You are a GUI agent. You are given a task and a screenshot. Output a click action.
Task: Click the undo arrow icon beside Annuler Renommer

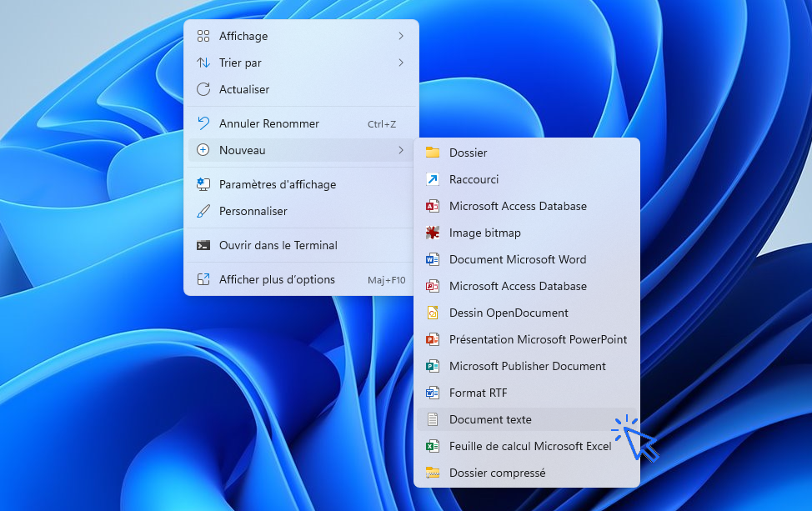tap(203, 123)
